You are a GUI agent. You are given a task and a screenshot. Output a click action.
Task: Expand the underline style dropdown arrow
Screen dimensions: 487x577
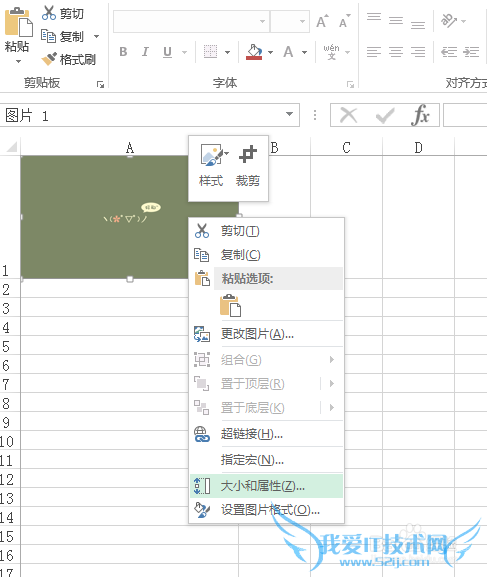tap(184, 52)
